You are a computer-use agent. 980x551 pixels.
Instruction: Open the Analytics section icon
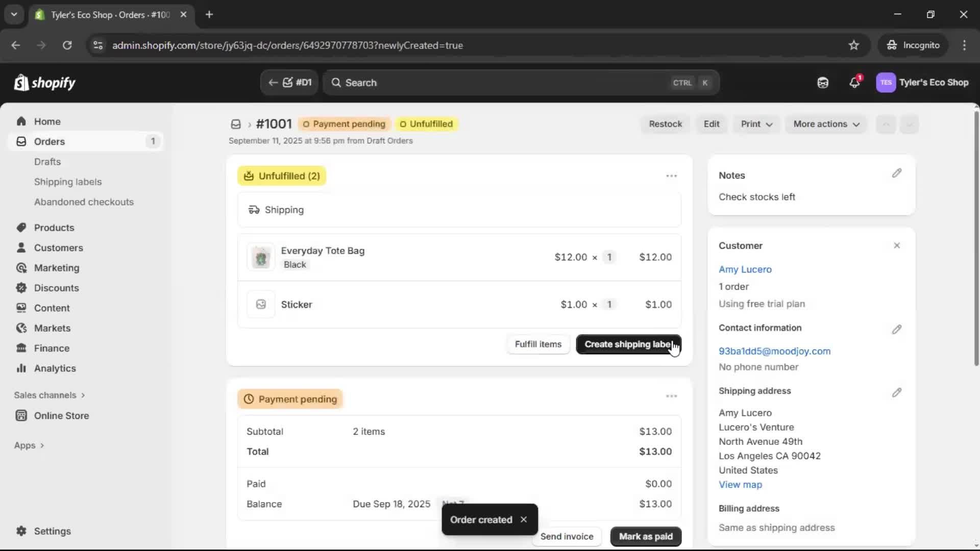(x=21, y=368)
